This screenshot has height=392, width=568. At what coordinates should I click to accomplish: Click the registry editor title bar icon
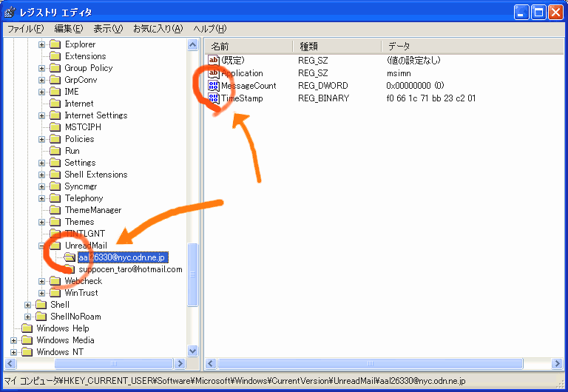point(10,13)
